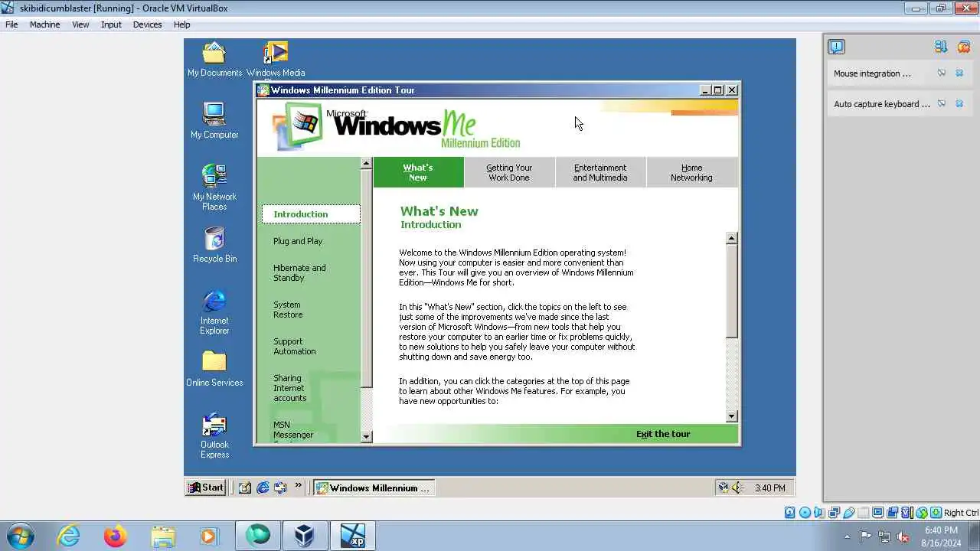
Task: Select the My Computer desktop icon
Action: [x=214, y=121]
